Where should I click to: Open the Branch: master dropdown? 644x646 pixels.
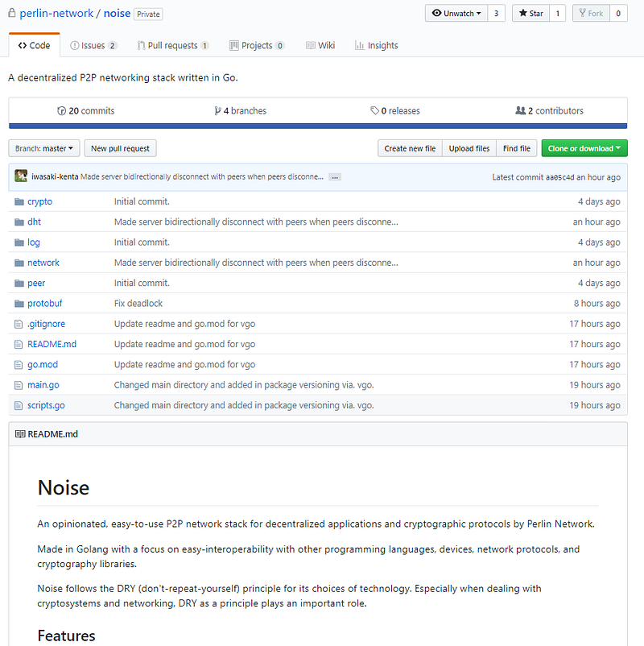[44, 148]
